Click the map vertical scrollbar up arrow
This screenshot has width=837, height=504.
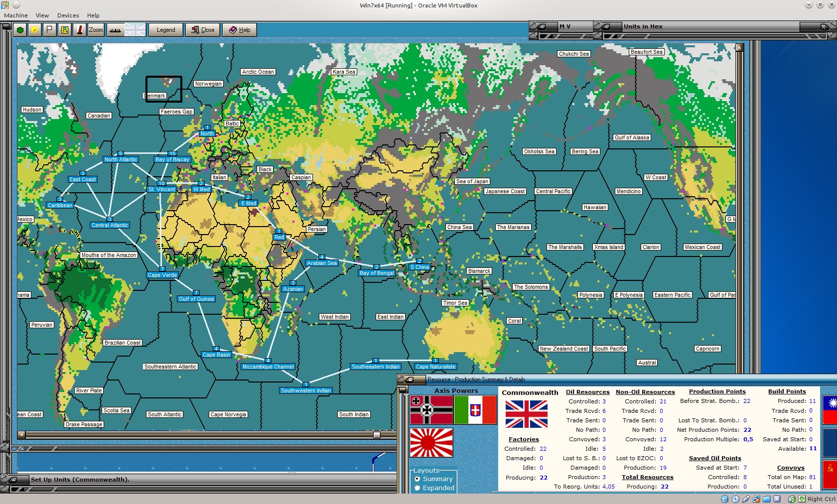[739, 47]
